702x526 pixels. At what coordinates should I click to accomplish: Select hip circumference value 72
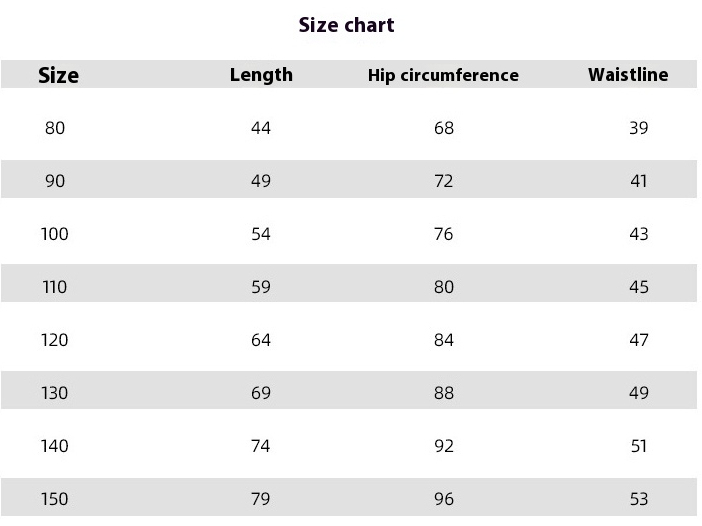pyautogui.click(x=444, y=181)
